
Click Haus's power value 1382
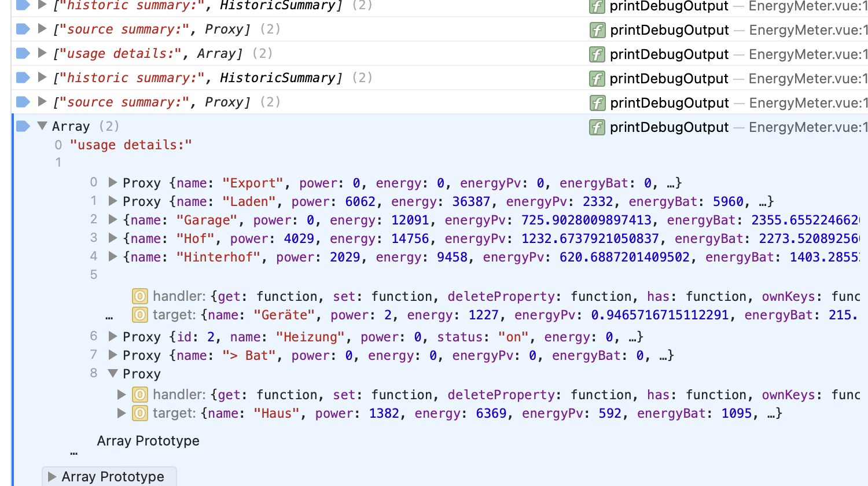tap(384, 413)
